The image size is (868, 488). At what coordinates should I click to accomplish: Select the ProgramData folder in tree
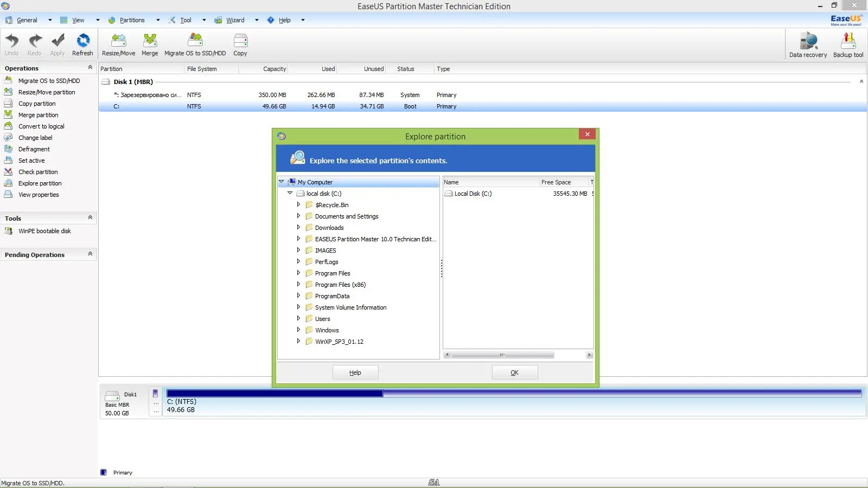tap(332, 296)
